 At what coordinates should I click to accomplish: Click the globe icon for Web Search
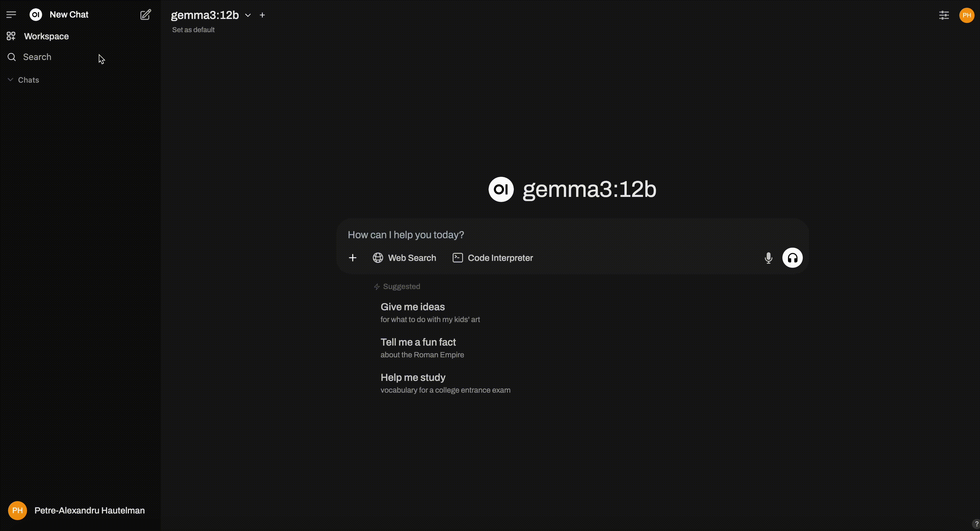pyautogui.click(x=378, y=258)
